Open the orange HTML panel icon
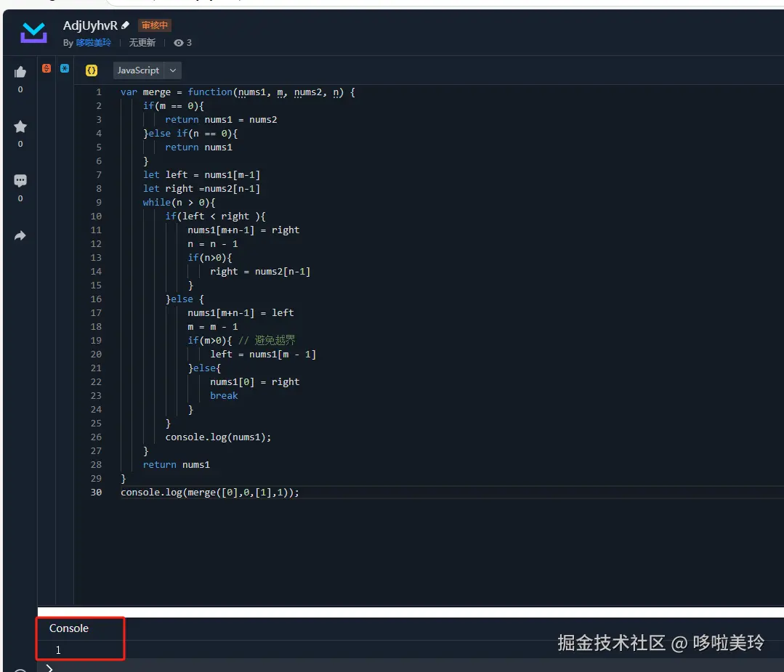Viewport: 784px width, 672px height. click(47, 68)
